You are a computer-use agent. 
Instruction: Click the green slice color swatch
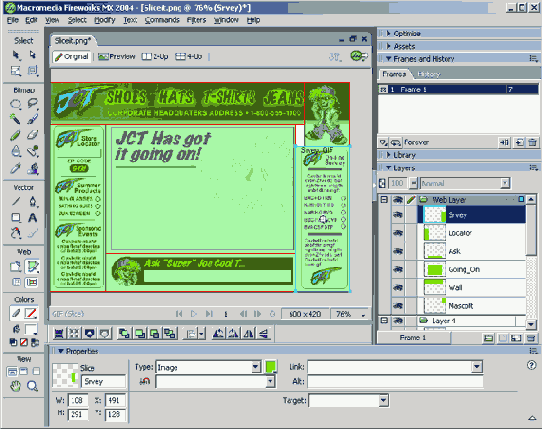[271, 367]
